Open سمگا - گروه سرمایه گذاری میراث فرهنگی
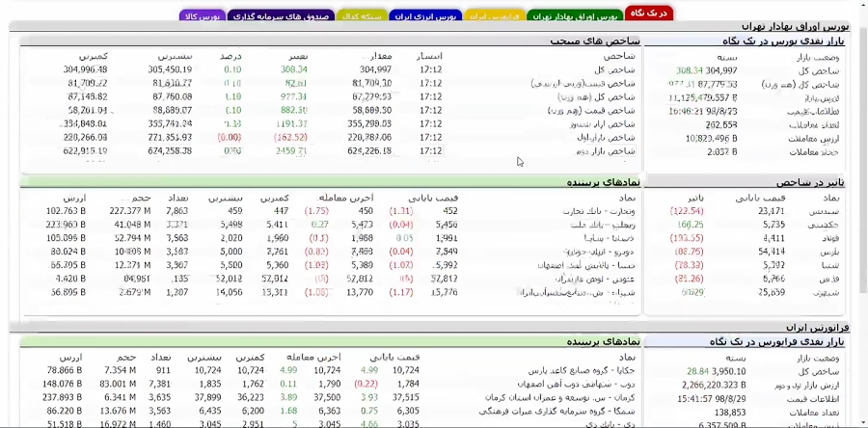868x428 pixels. (557, 411)
